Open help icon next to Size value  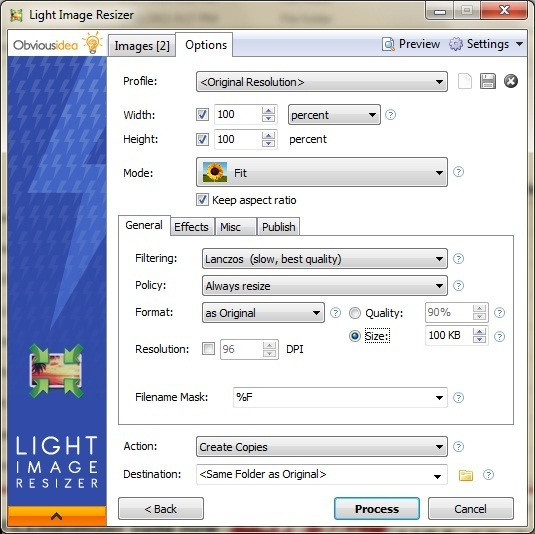point(500,336)
